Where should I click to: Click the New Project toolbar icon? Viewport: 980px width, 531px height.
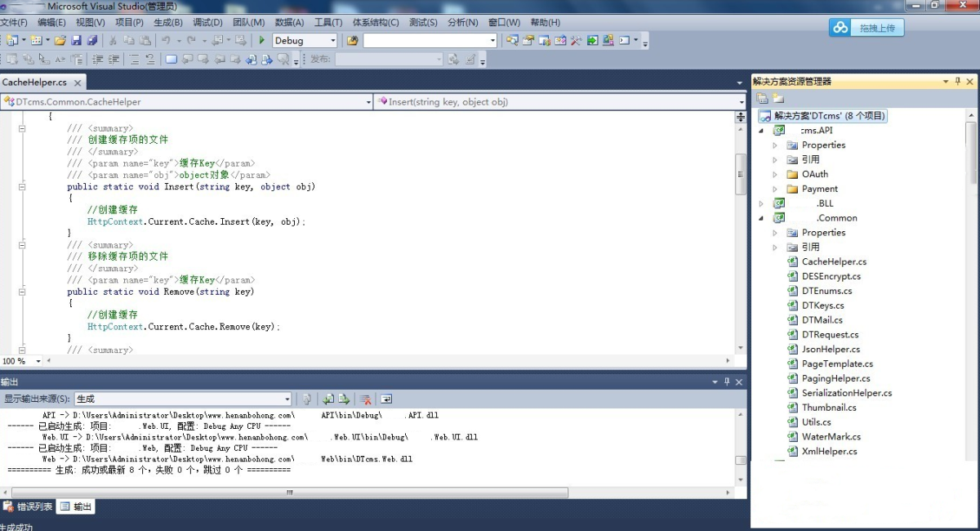click(11, 40)
